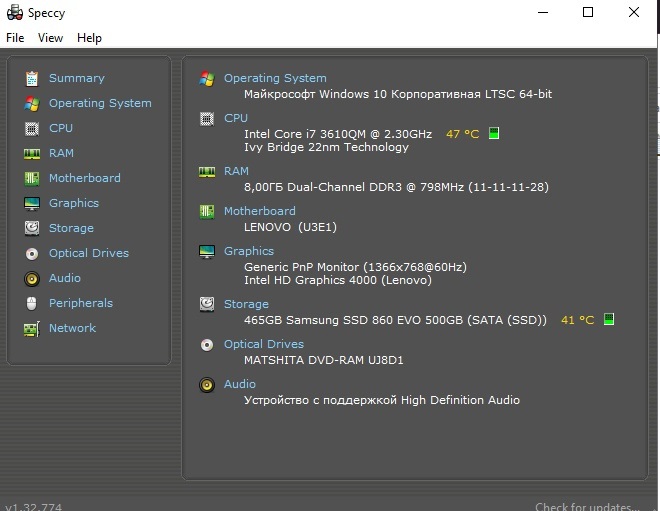Click the green CPU temperature indicator
Image resolution: width=660 pixels, height=511 pixels.
[x=494, y=133]
